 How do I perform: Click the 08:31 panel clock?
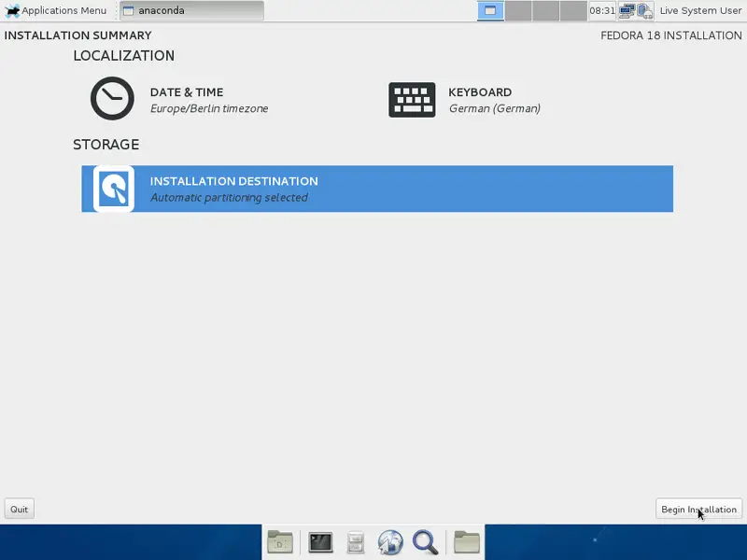coord(602,10)
